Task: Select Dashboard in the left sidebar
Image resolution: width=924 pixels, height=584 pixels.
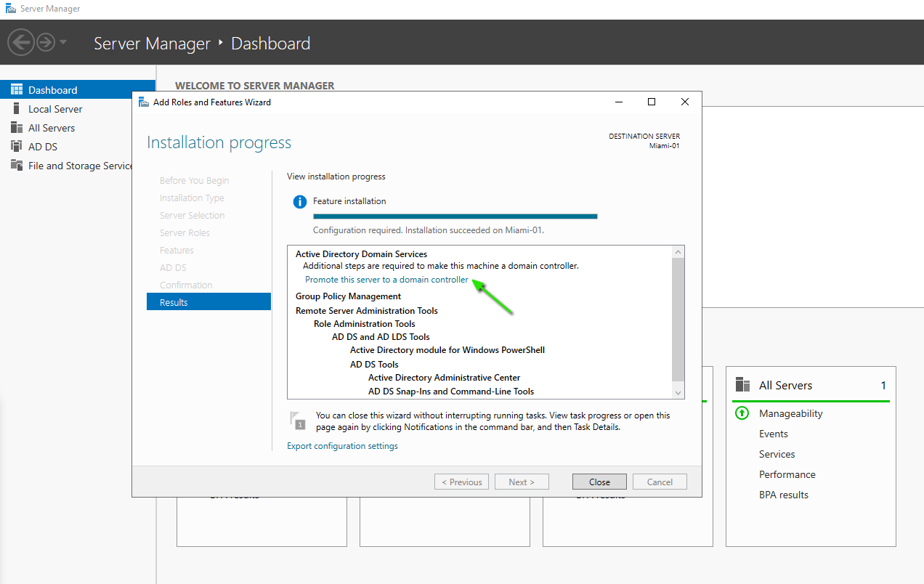Action: coord(52,90)
